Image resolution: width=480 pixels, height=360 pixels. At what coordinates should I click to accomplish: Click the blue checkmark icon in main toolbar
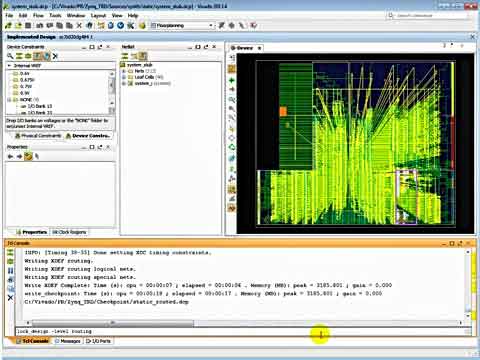[121, 25]
